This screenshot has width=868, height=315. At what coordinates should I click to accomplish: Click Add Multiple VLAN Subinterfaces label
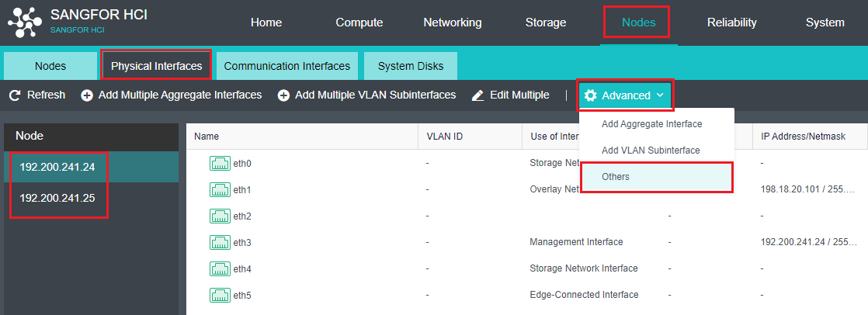click(x=375, y=95)
